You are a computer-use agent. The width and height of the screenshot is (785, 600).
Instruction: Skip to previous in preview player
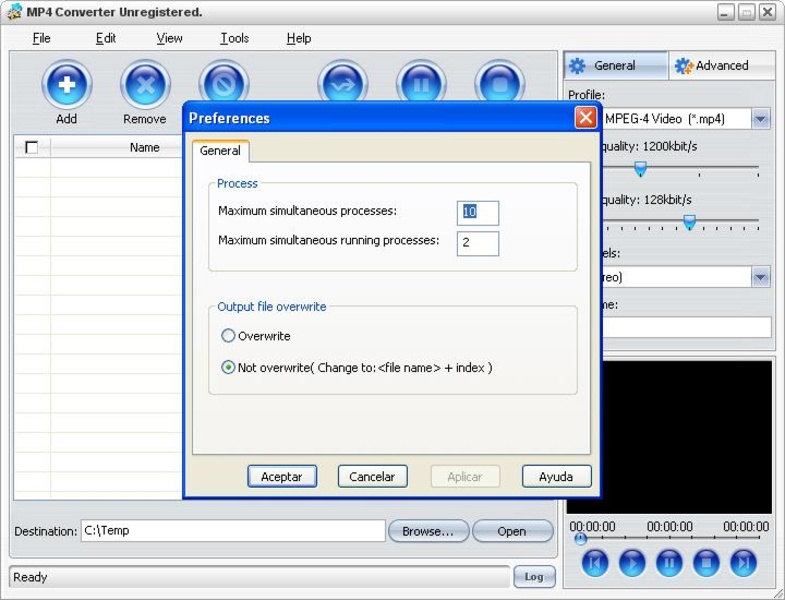click(595, 564)
